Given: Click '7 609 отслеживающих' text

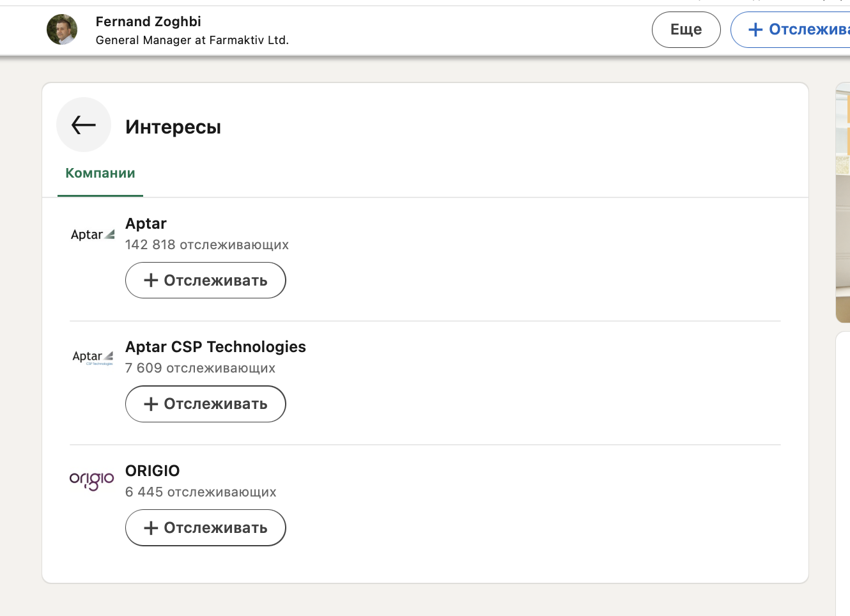Looking at the screenshot, I should point(200,368).
